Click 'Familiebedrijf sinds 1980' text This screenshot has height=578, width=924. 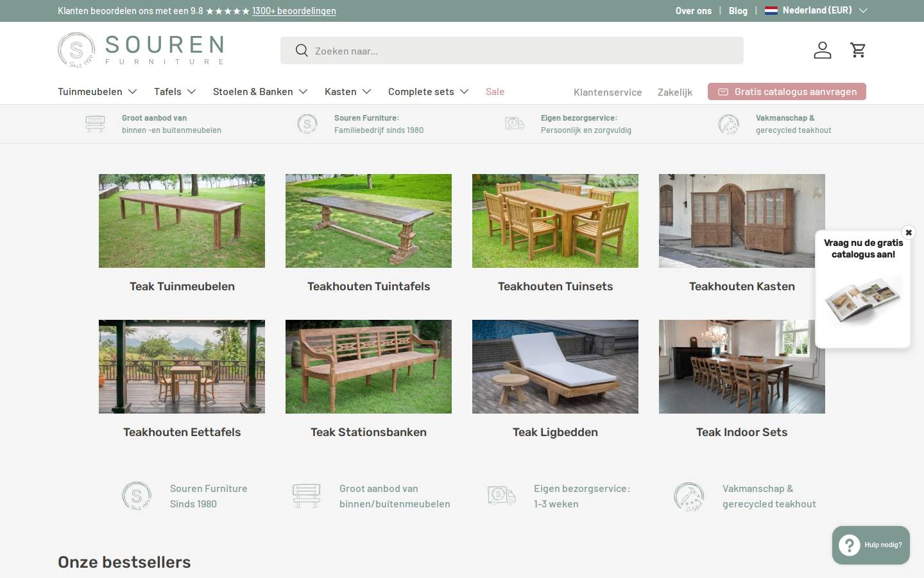379,130
